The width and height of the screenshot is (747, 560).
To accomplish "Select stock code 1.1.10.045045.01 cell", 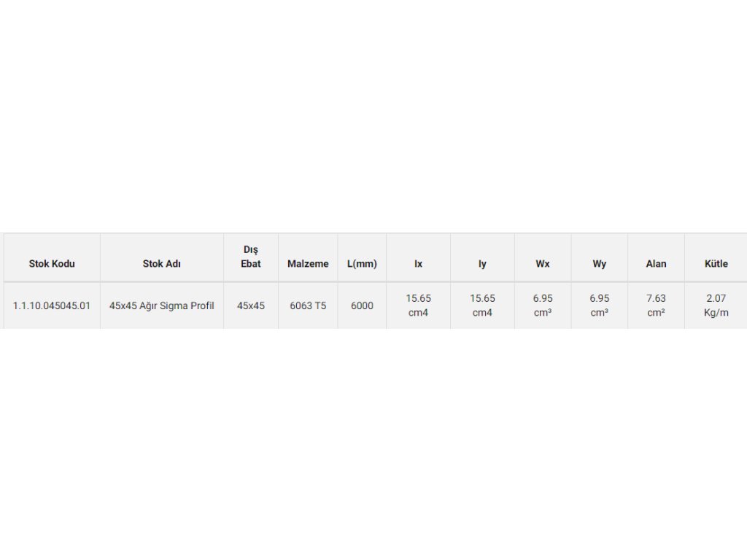I will [x=52, y=306].
